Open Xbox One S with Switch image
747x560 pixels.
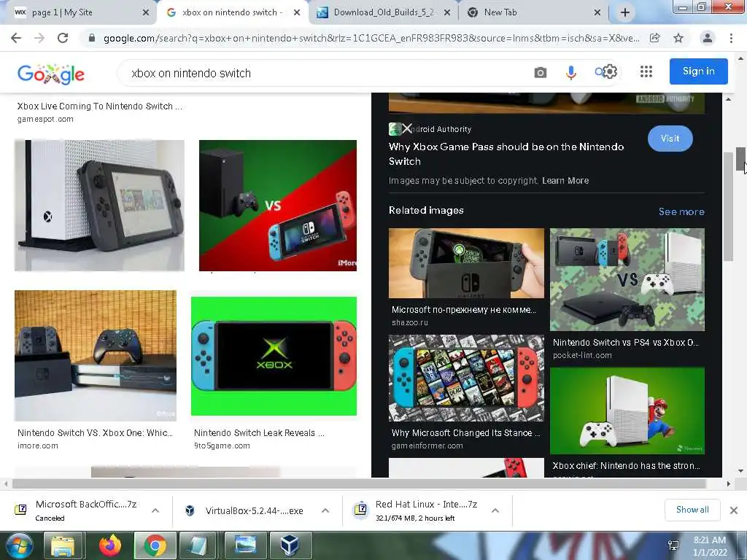pyautogui.click(x=99, y=205)
